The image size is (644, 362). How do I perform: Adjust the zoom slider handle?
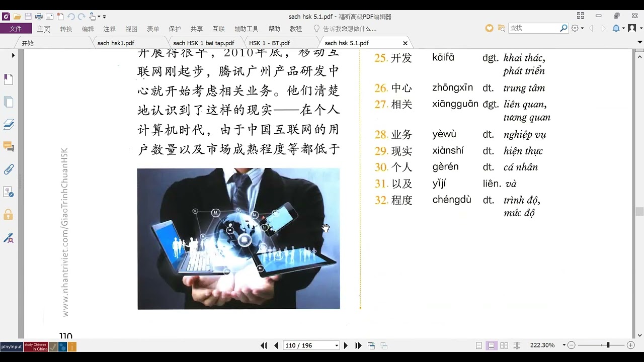click(x=608, y=345)
